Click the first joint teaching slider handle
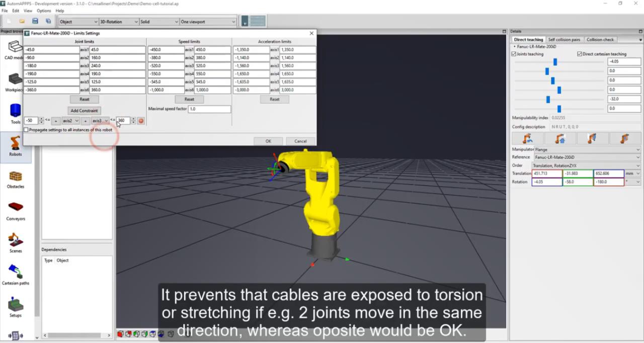Viewport: 644px width, 343px height. click(x=555, y=62)
